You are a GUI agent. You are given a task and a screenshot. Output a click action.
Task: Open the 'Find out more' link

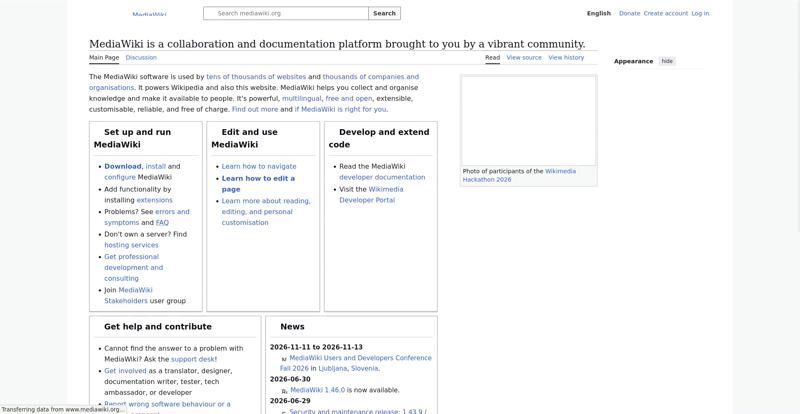255,109
